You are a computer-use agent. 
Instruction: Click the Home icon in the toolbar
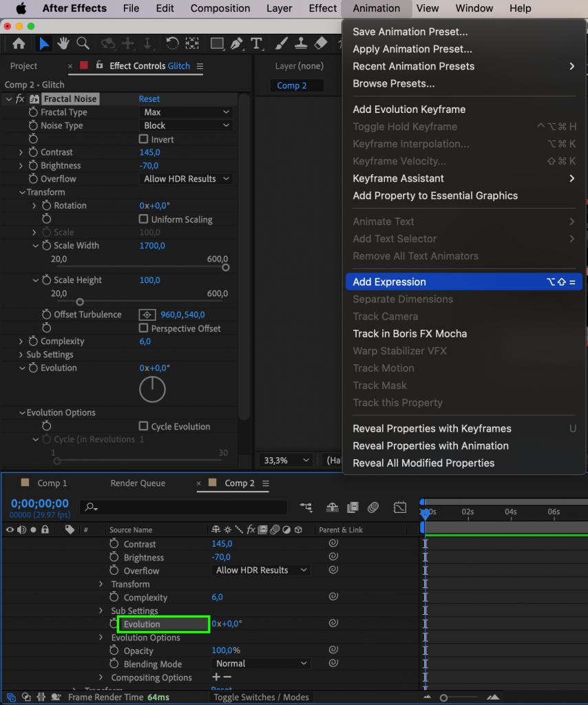[18, 43]
